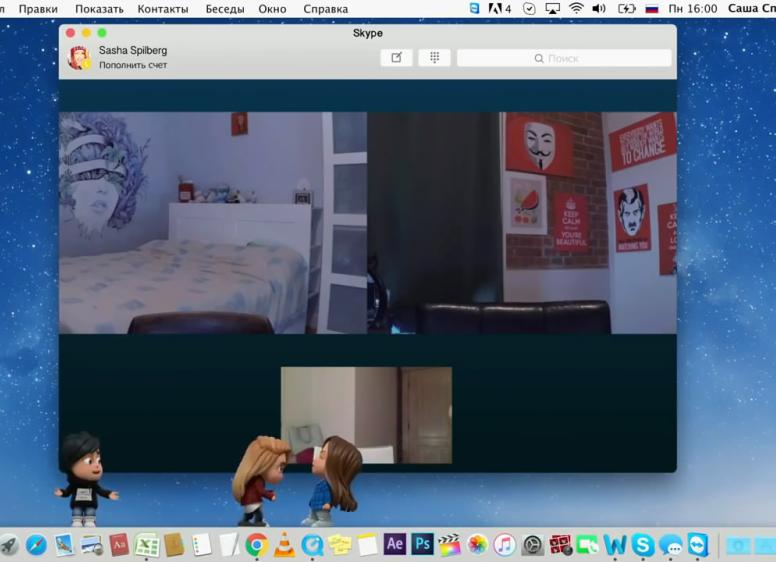Image resolution: width=776 pixels, height=562 pixels.
Task: Launch QuickTime Player from the dock
Action: point(312,545)
